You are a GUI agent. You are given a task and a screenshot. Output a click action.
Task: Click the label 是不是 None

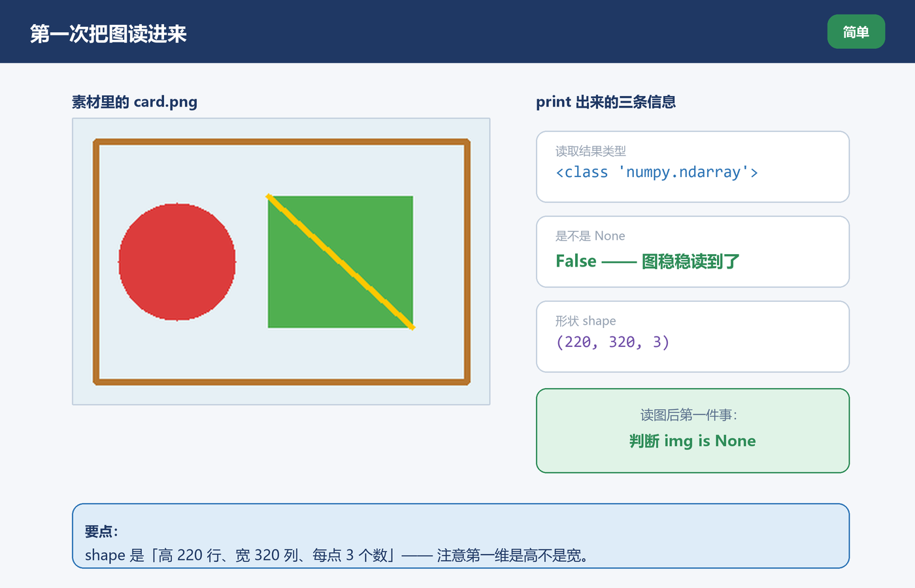pos(590,236)
